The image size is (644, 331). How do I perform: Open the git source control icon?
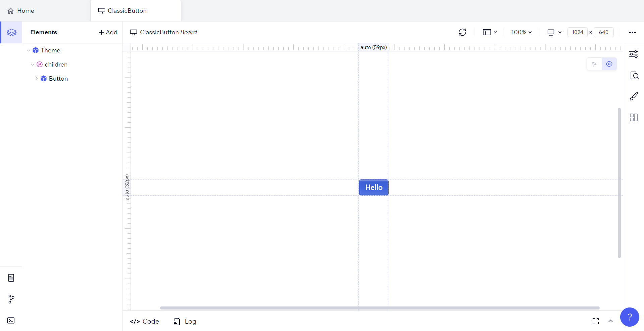[x=11, y=299]
